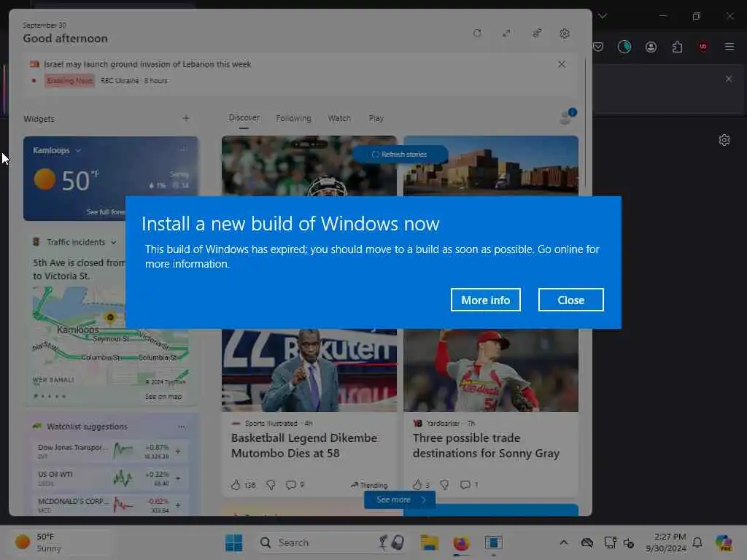
Task: Show hidden system tray icons
Action: 564,542
